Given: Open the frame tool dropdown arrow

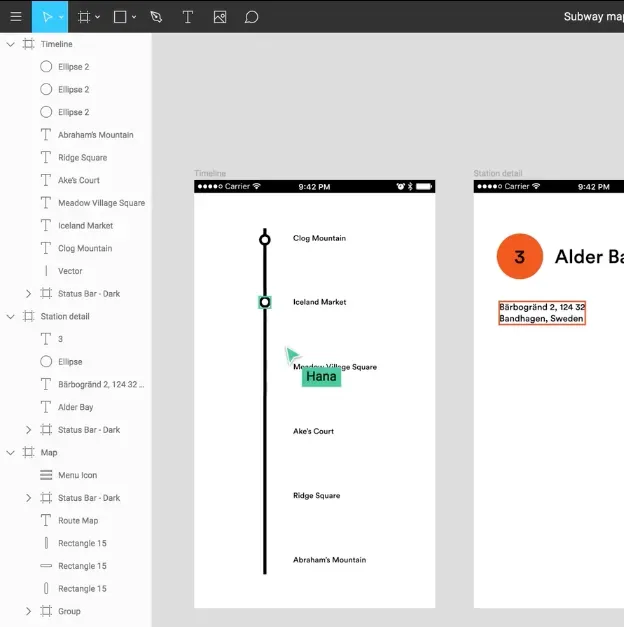Looking at the screenshot, I should tap(98, 17).
